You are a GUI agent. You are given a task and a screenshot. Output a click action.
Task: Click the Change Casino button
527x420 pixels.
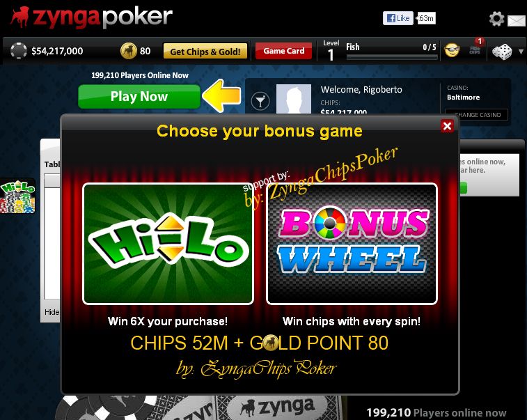[x=476, y=115]
